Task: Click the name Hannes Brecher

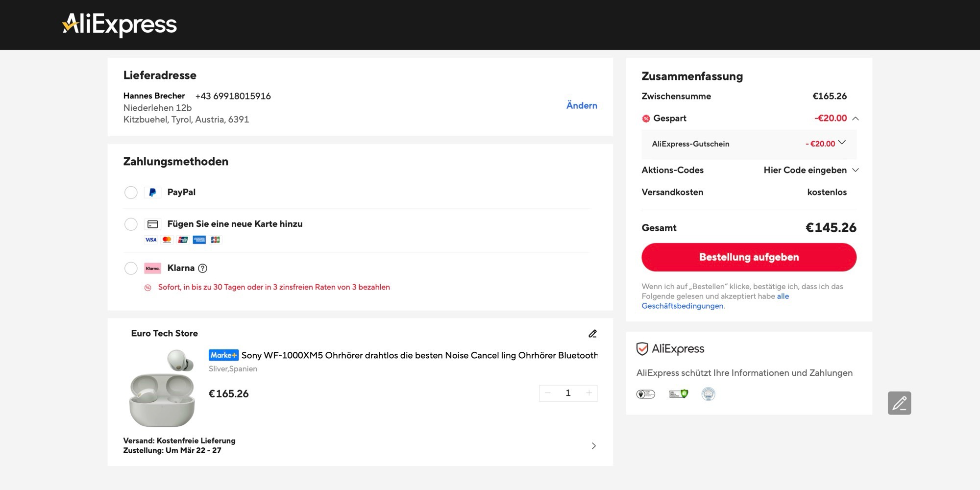Action: 154,96
